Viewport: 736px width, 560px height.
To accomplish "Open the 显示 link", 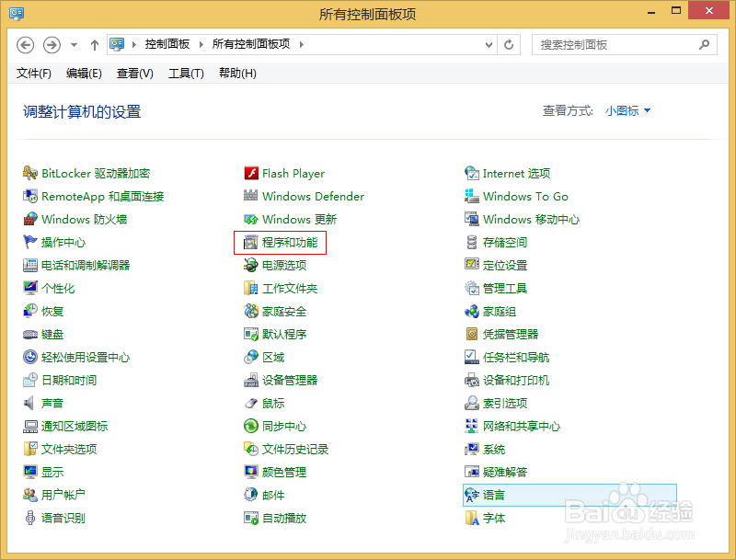I will click(x=52, y=472).
